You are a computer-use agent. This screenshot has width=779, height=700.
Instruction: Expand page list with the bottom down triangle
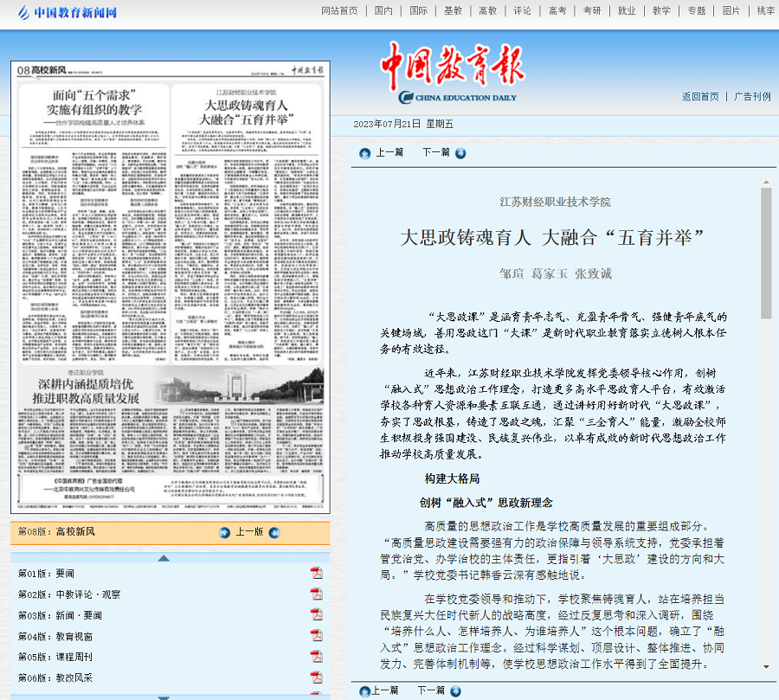164,697
